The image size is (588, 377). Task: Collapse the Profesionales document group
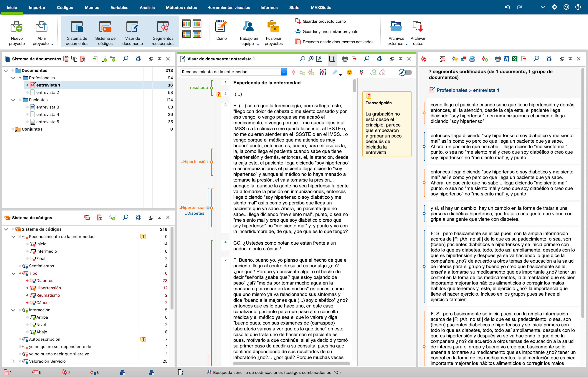[x=14, y=78]
